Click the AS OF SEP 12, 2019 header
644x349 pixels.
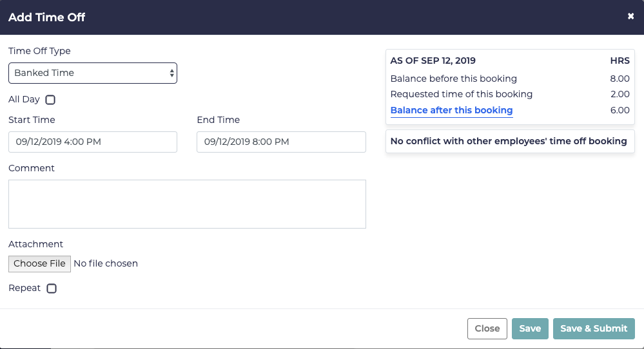433,61
